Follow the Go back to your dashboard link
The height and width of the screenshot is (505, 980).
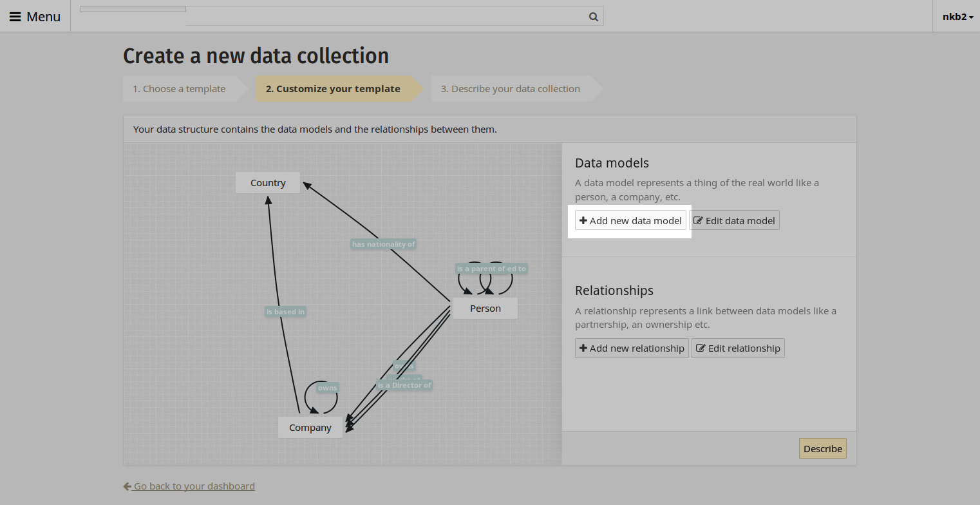[x=193, y=486]
